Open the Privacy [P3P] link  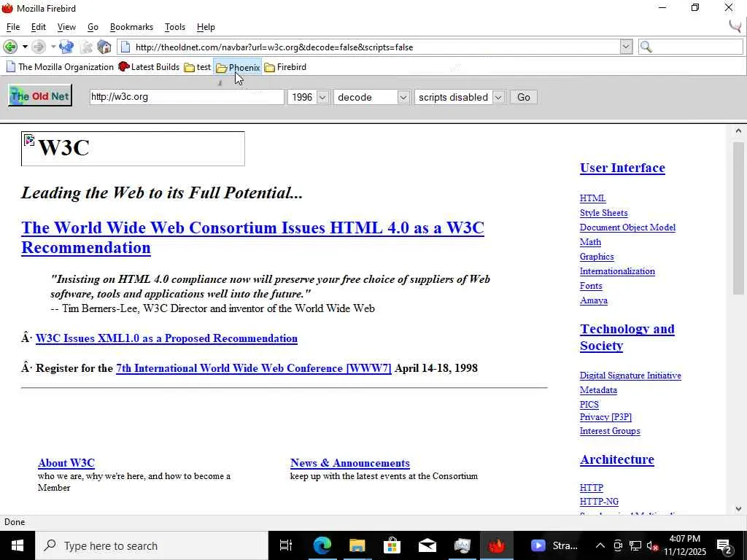[605, 417]
